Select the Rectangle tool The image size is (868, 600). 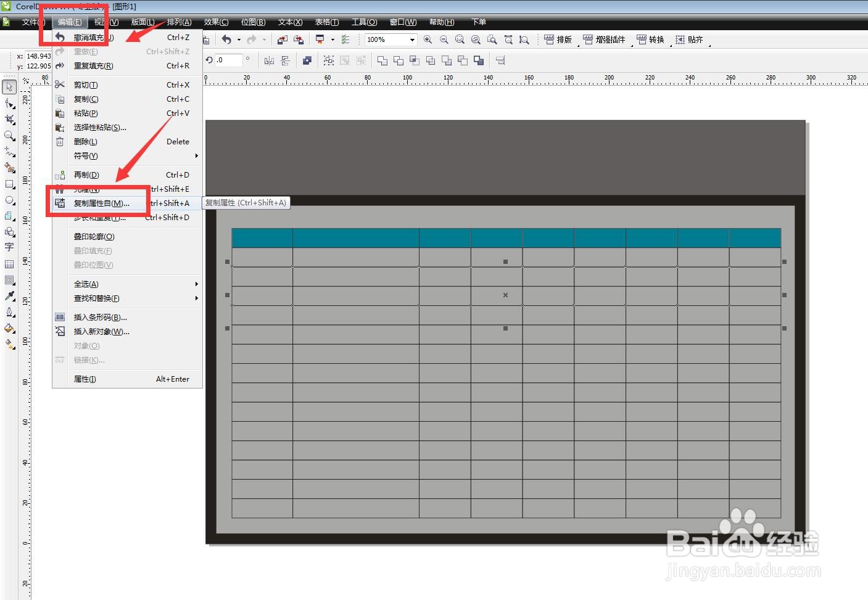(x=9, y=184)
